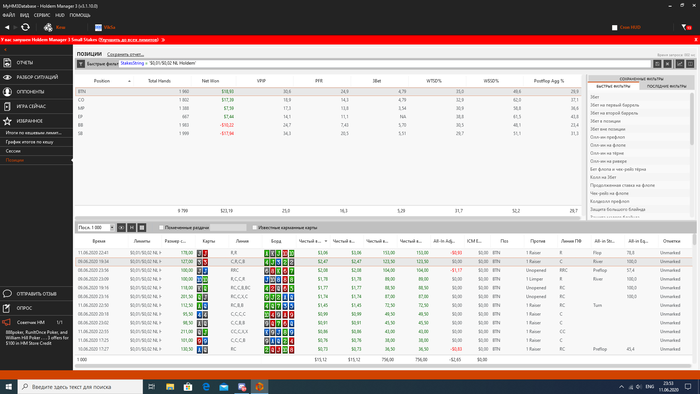Viewport: 700px width, 394px height.
Task: Open Mail app from the taskbar
Action: click(224, 386)
